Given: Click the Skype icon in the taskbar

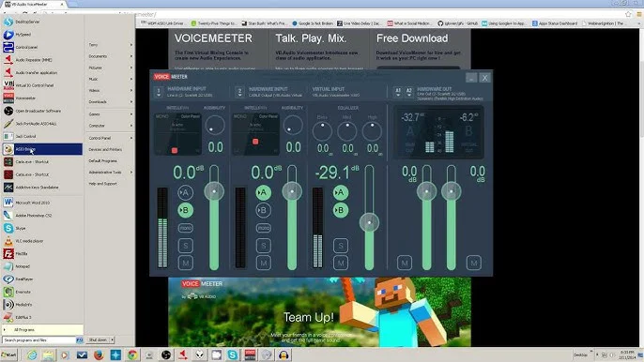Looking at the screenshot, I should pyautogui.click(x=233, y=355).
